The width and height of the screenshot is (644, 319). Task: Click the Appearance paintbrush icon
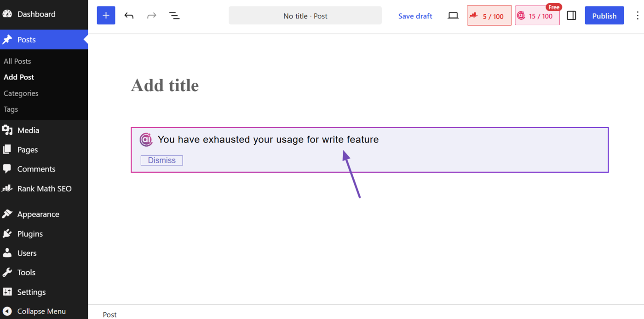[7, 214]
